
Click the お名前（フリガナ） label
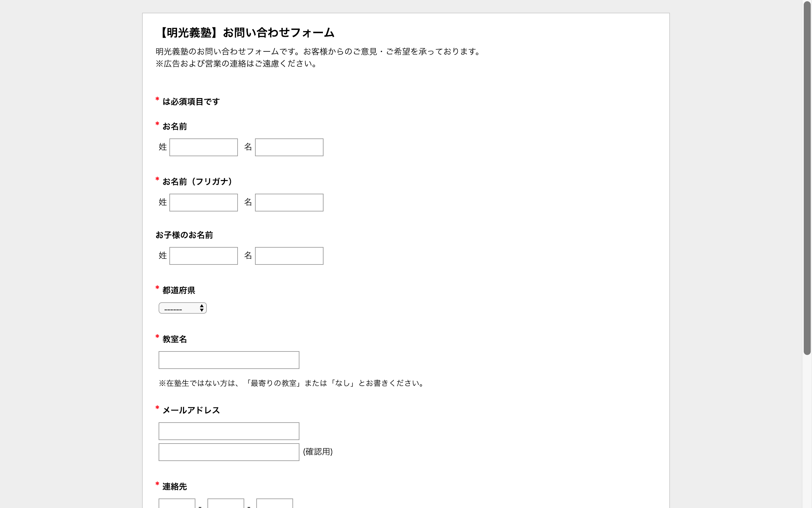pos(197,181)
